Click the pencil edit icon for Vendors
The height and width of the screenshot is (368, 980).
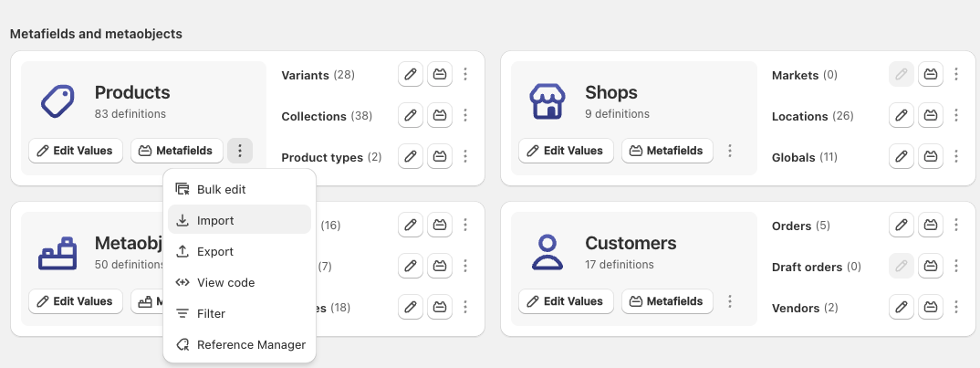click(x=901, y=307)
